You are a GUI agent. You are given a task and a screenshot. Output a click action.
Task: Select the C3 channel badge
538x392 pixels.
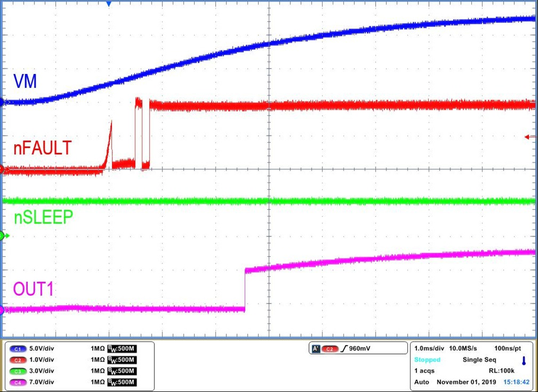tap(17, 371)
